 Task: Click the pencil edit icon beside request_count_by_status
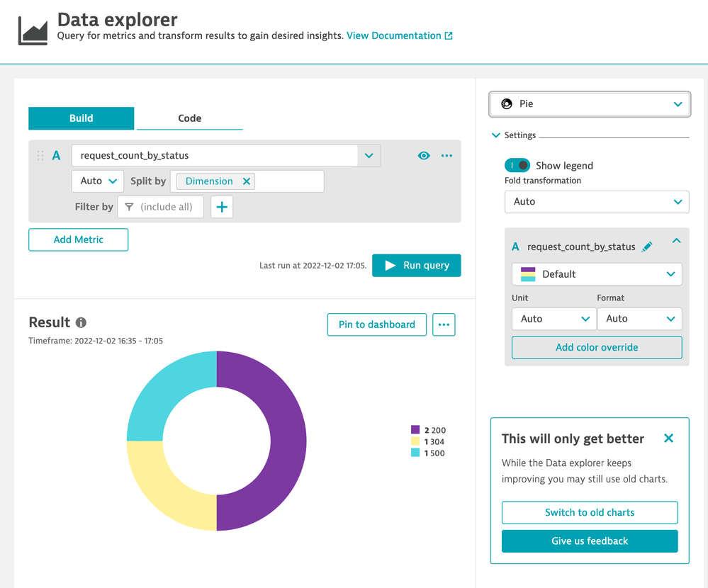coord(646,247)
